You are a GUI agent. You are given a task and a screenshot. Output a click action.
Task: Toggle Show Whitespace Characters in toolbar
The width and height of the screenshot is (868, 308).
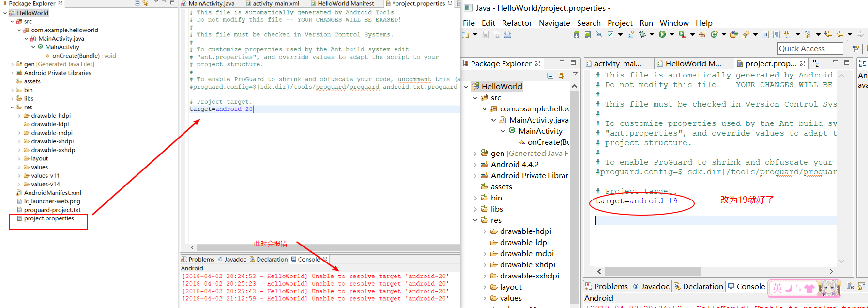click(x=777, y=34)
